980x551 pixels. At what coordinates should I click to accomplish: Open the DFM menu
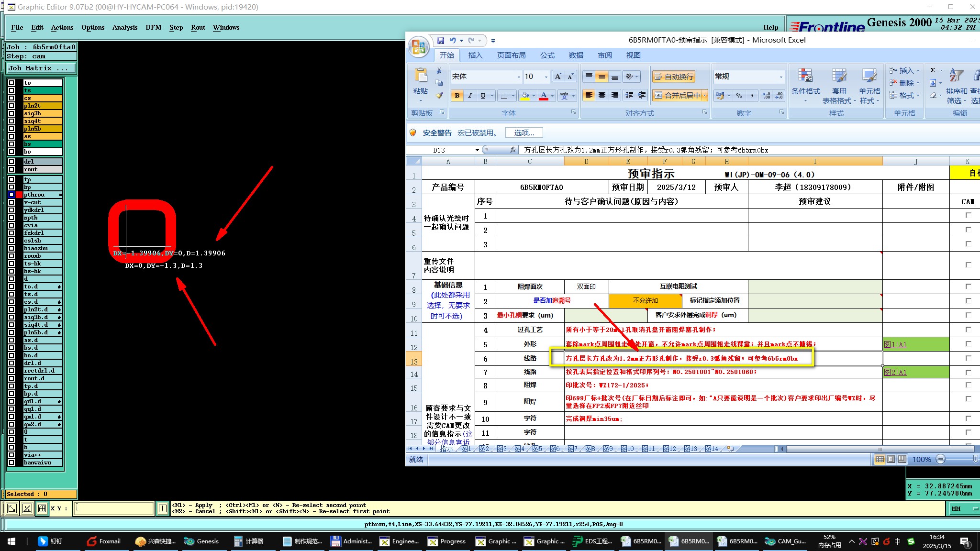(x=154, y=27)
